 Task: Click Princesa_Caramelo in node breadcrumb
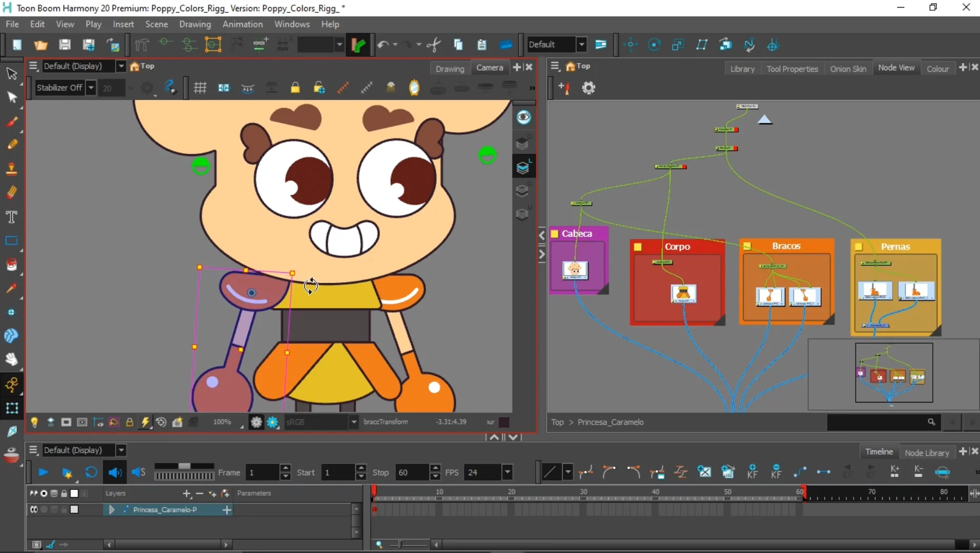pos(610,422)
